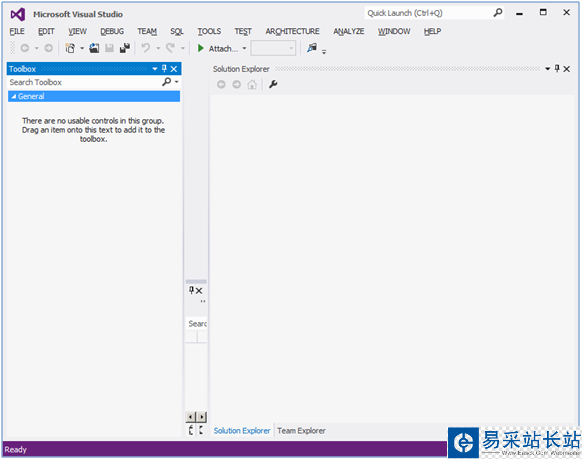
Task: Open the Search Toolbox options dropdown arrow
Action: tap(177, 82)
